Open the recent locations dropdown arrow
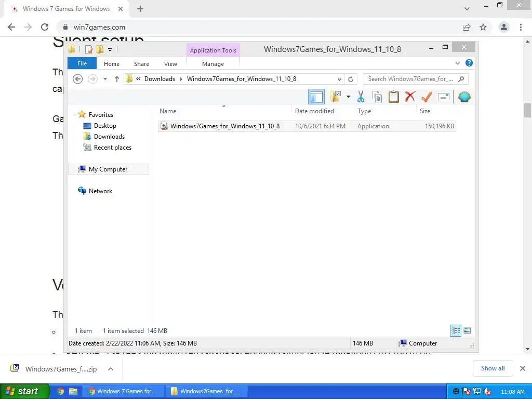This screenshot has height=399, width=532. pos(105,79)
